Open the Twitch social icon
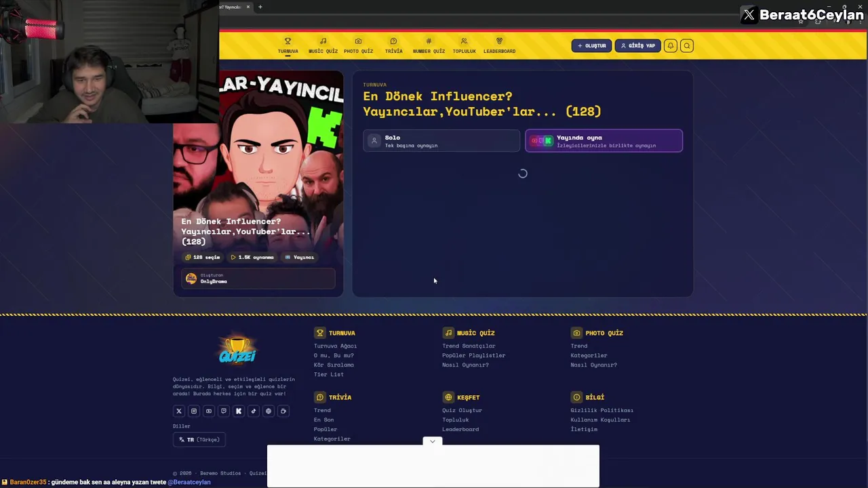The width and height of the screenshot is (868, 488). coord(224,411)
